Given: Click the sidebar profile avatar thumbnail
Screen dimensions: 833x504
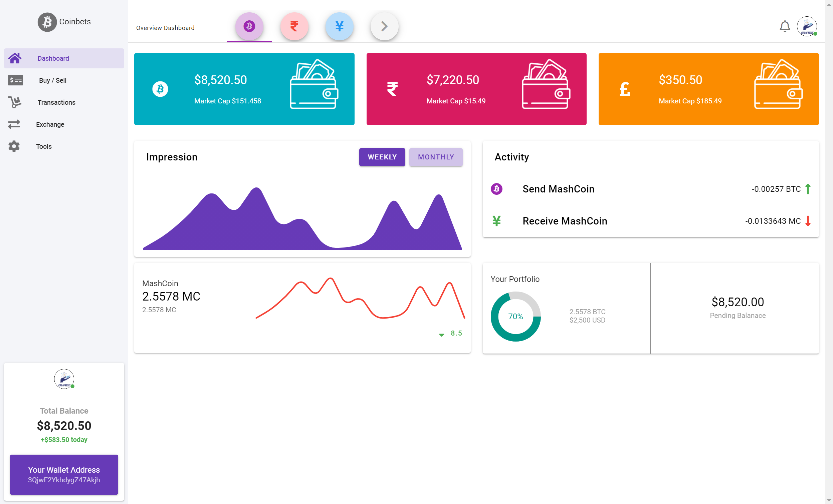Looking at the screenshot, I should [64, 379].
